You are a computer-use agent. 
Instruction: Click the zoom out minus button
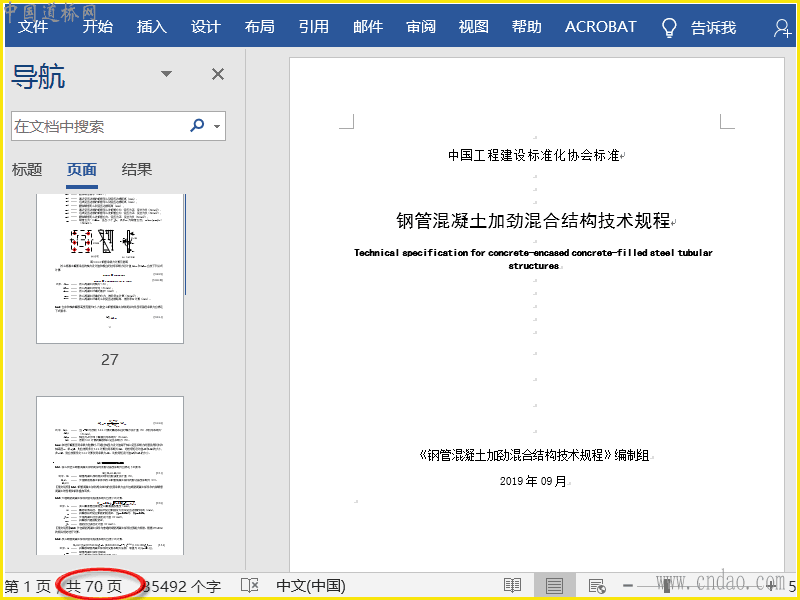pos(628,586)
